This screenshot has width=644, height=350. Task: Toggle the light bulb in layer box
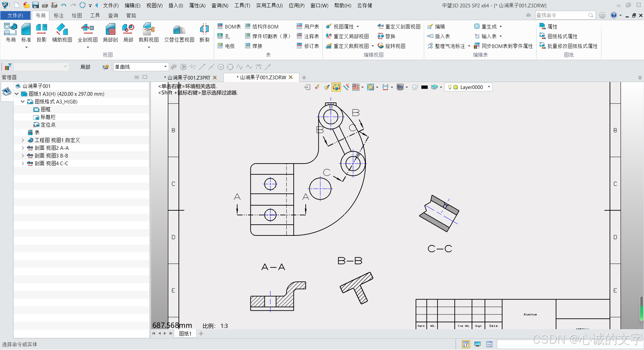click(450, 87)
